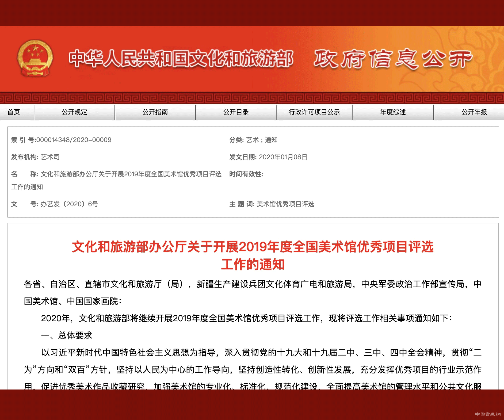Click the 主题词 label
The image size is (504, 420).
tap(242, 204)
